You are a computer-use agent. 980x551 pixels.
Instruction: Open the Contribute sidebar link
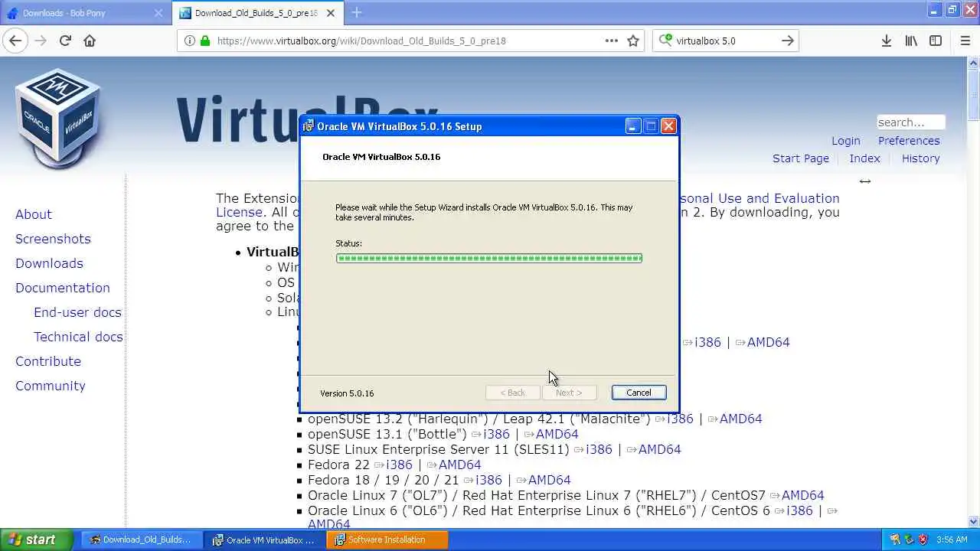coord(48,361)
